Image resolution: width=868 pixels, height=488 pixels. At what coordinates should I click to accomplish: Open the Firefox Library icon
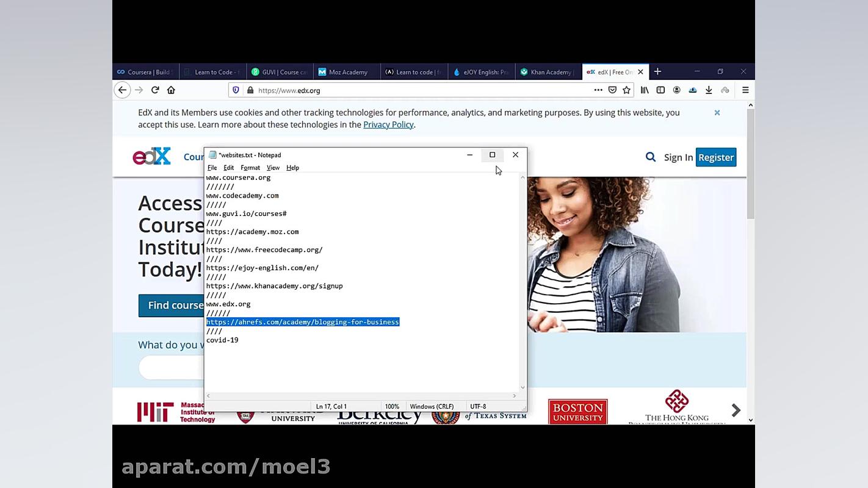point(645,90)
